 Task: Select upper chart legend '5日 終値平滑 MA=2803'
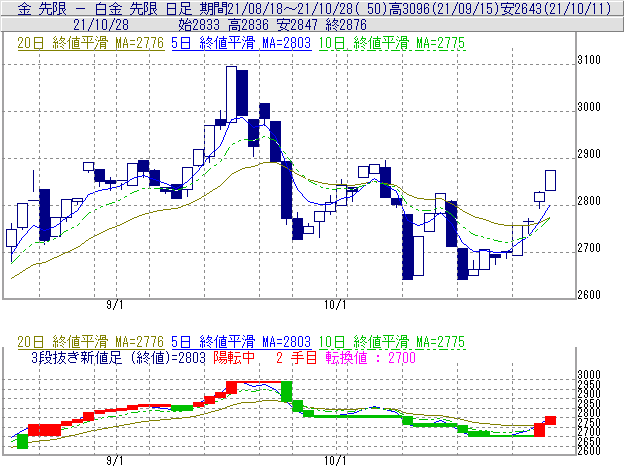pyautogui.click(x=241, y=43)
